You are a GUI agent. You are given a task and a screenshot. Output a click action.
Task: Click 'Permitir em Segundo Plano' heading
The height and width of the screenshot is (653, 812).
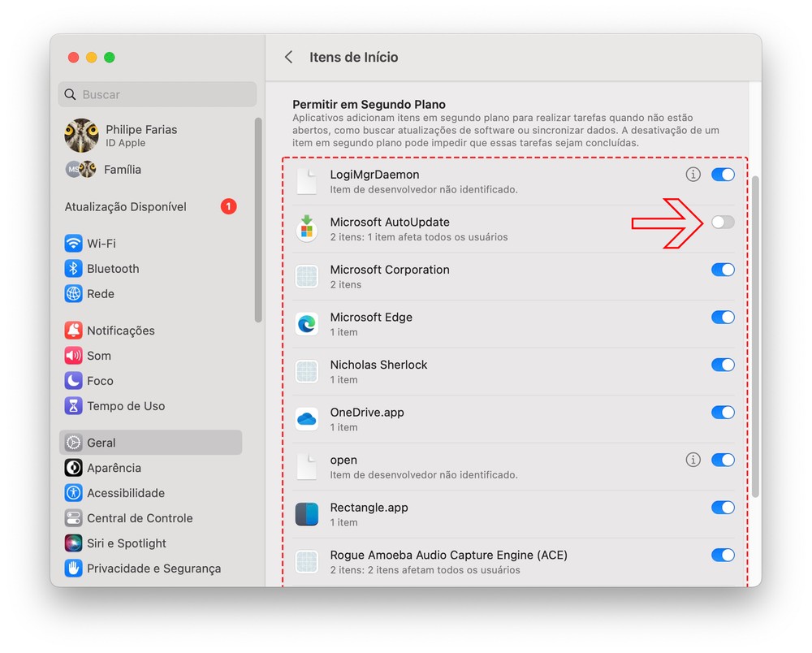coord(369,104)
